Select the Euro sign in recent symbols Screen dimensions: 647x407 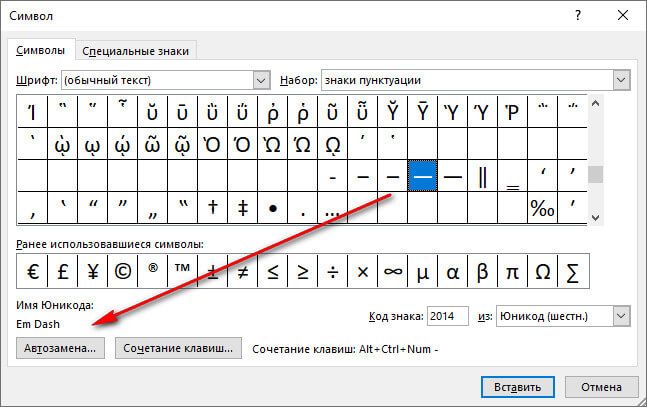point(32,270)
